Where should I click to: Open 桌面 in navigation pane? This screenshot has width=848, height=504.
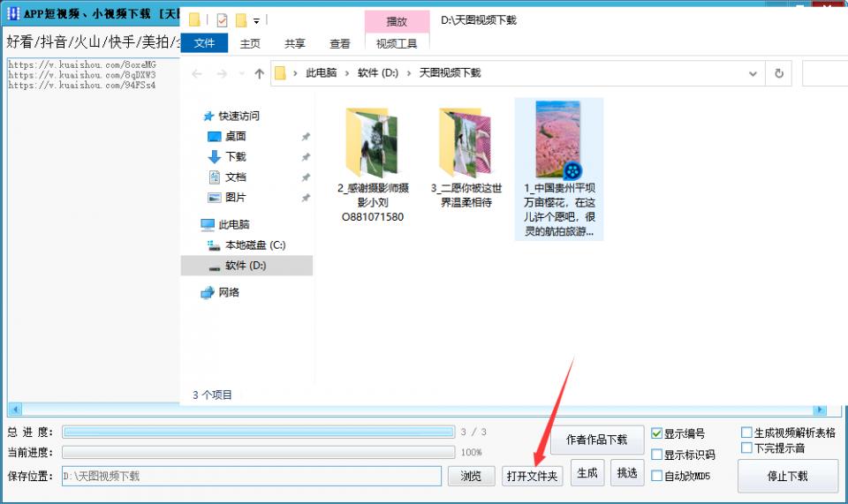pos(235,136)
